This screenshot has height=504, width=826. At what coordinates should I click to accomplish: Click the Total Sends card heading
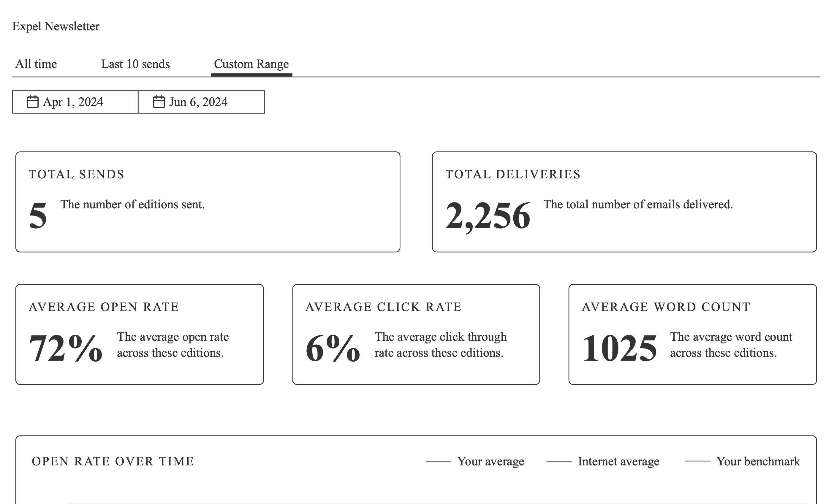pos(76,174)
